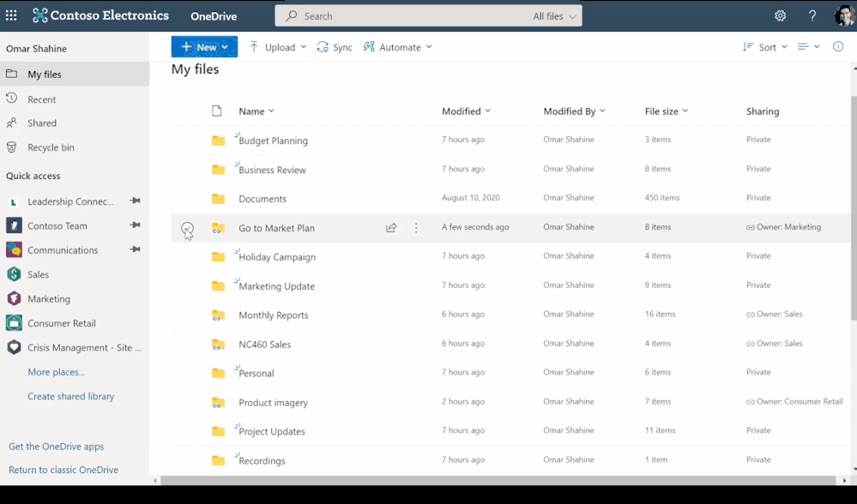Unpin Contoso Team from Quick access

point(135,225)
